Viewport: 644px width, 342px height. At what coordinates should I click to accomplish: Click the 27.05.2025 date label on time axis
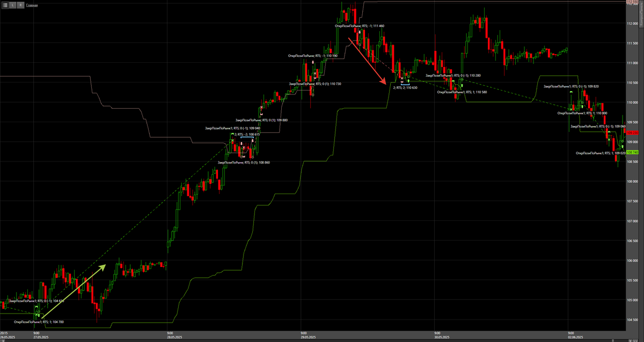click(x=40, y=336)
